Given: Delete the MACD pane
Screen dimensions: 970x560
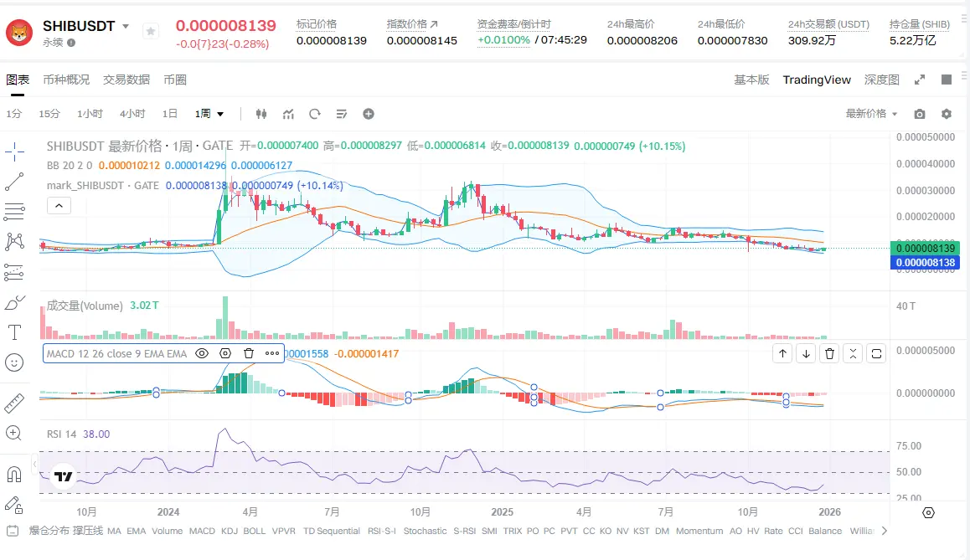Looking at the screenshot, I should tap(829, 353).
